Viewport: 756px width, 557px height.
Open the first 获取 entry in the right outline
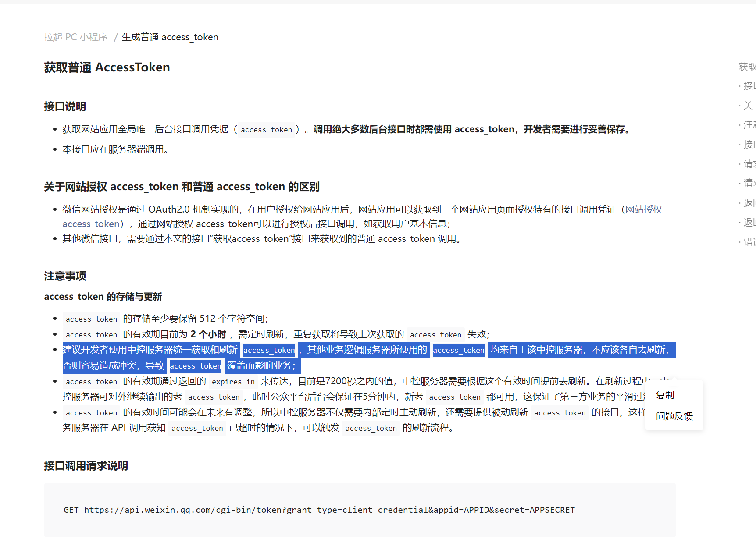(x=747, y=67)
